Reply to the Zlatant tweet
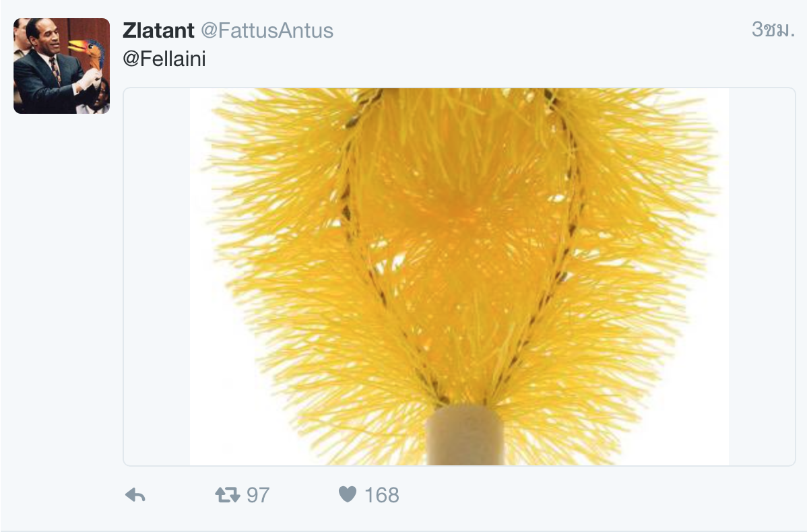 (135, 496)
